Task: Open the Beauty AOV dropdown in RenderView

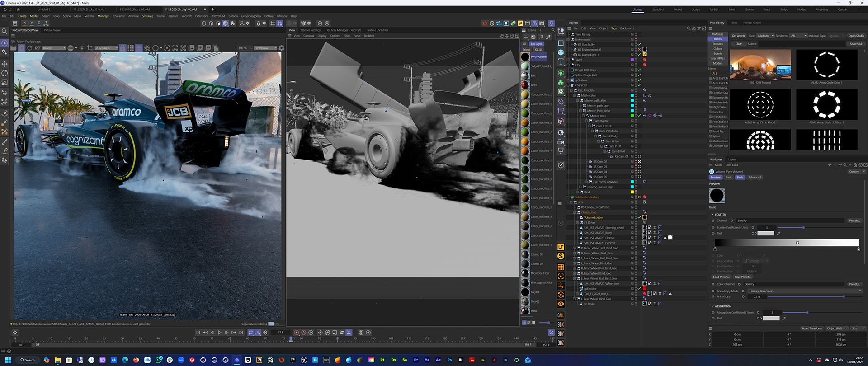Action: point(54,48)
